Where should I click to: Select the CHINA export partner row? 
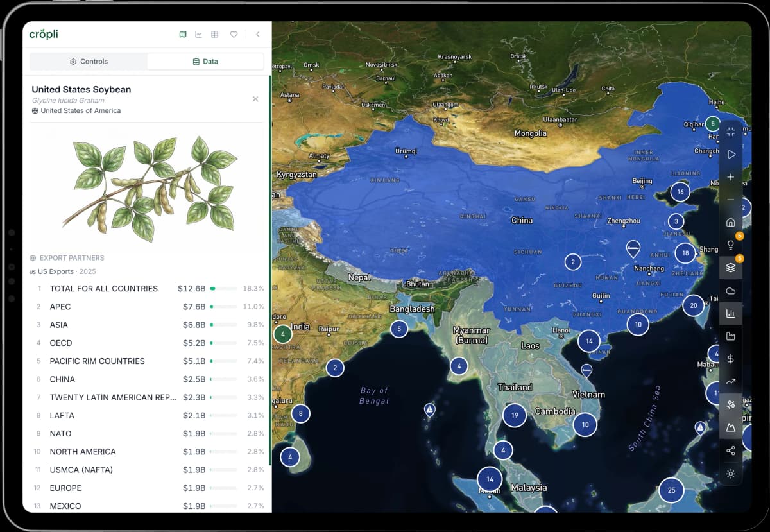point(148,379)
